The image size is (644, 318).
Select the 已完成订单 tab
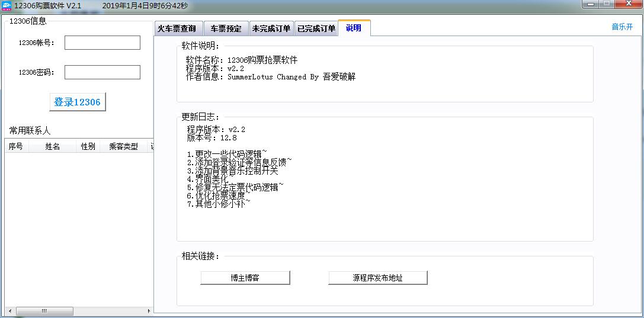(316, 29)
